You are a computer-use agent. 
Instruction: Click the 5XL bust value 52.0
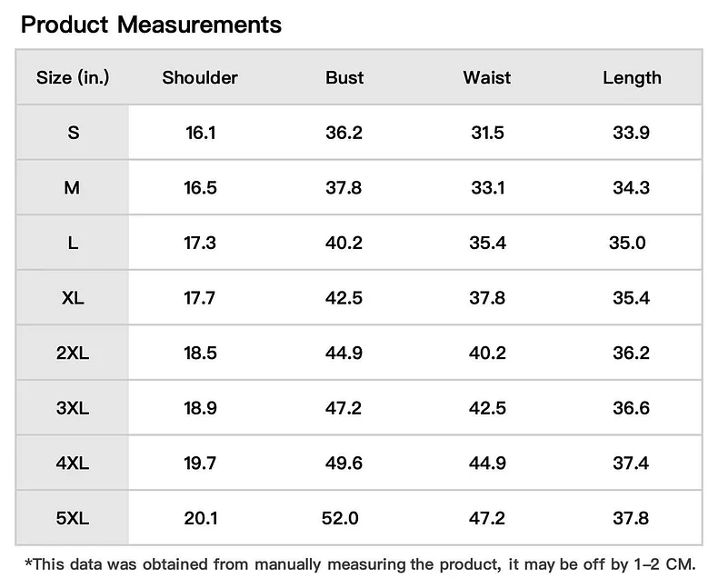click(x=340, y=519)
